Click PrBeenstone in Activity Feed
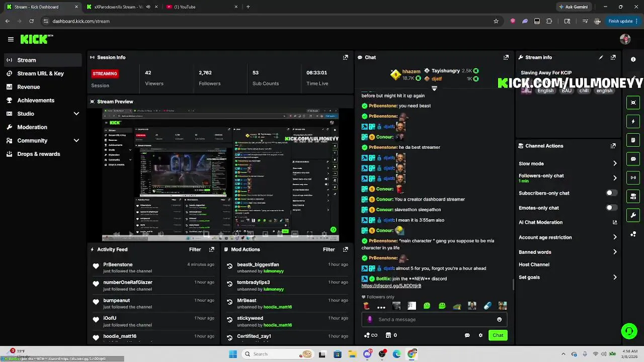644x362 pixels. tap(118, 264)
